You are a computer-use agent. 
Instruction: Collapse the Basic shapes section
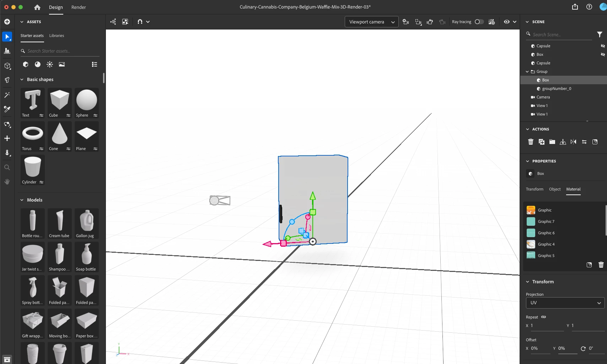pos(22,80)
